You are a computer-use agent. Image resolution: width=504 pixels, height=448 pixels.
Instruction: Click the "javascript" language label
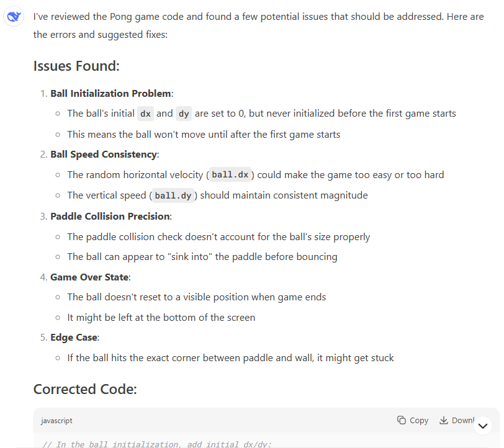(56, 421)
